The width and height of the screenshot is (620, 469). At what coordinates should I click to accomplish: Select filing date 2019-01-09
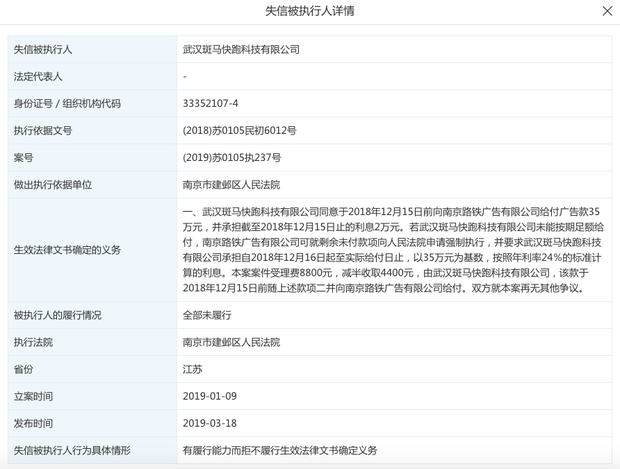pos(210,396)
